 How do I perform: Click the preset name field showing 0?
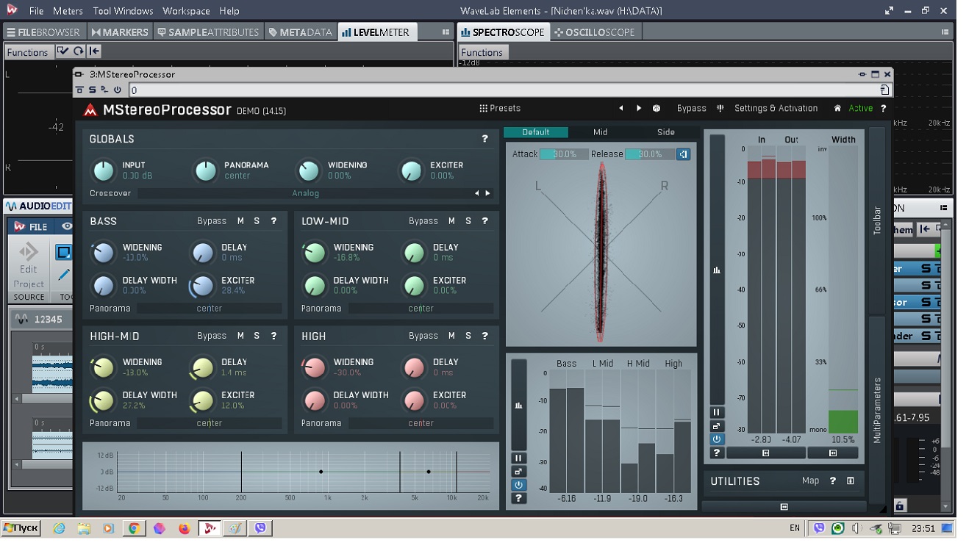coord(505,90)
